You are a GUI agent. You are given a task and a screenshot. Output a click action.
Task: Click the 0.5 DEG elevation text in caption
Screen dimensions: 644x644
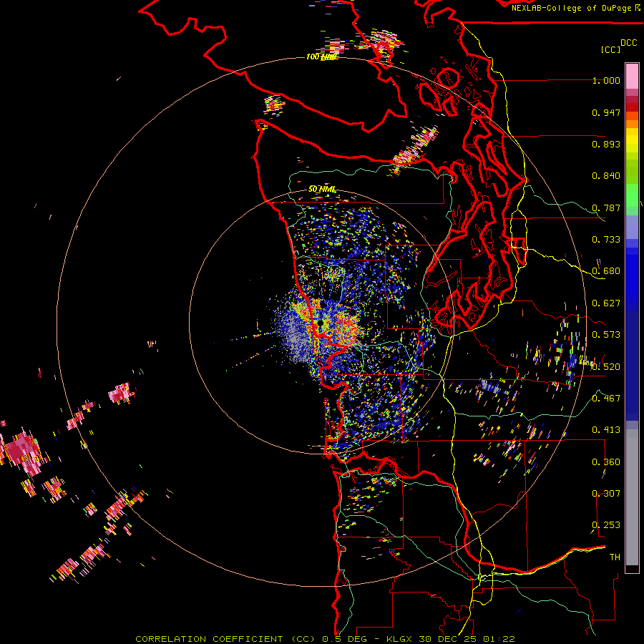point(344,639)
